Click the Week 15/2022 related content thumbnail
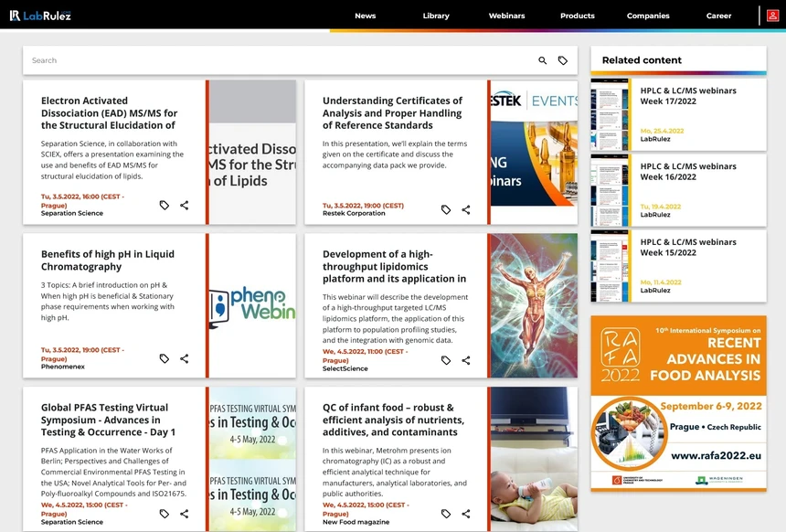This screenshot has height=532, width=786. 610,266
